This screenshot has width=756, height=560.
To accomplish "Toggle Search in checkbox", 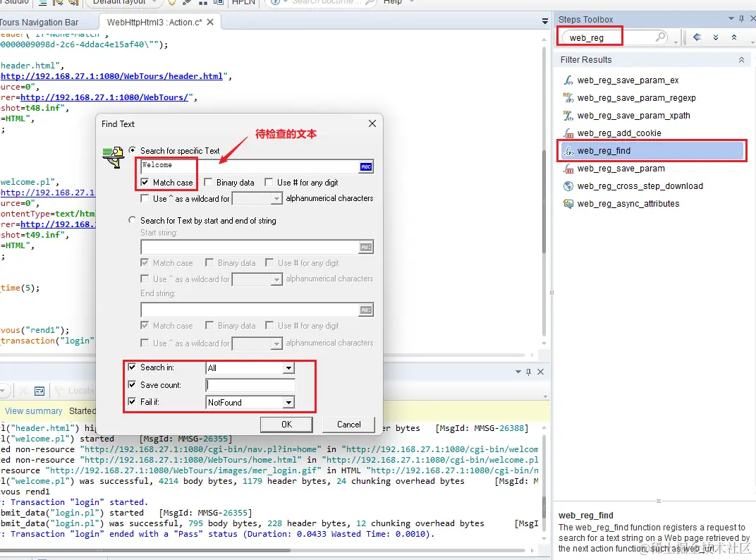I will click(132, 367).
